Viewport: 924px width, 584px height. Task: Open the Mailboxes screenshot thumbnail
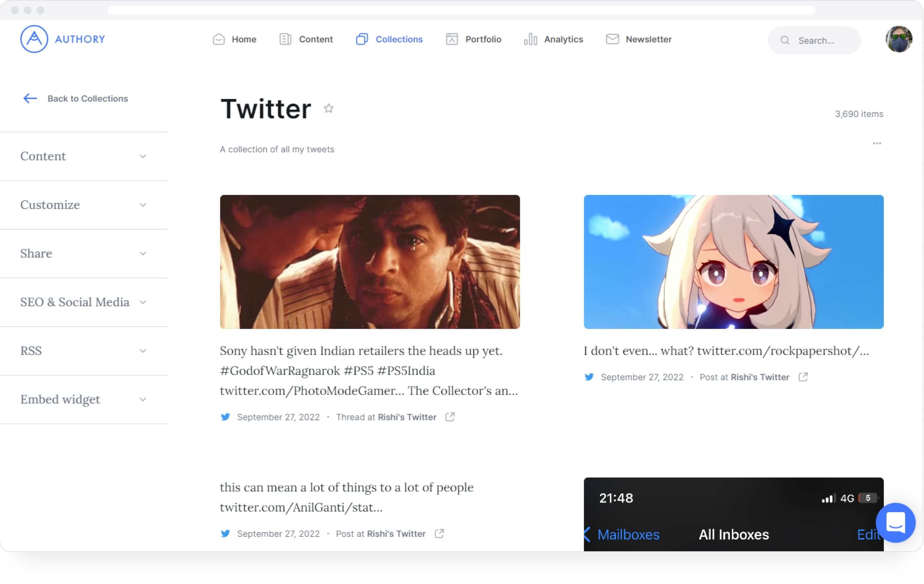pos(734,515)
